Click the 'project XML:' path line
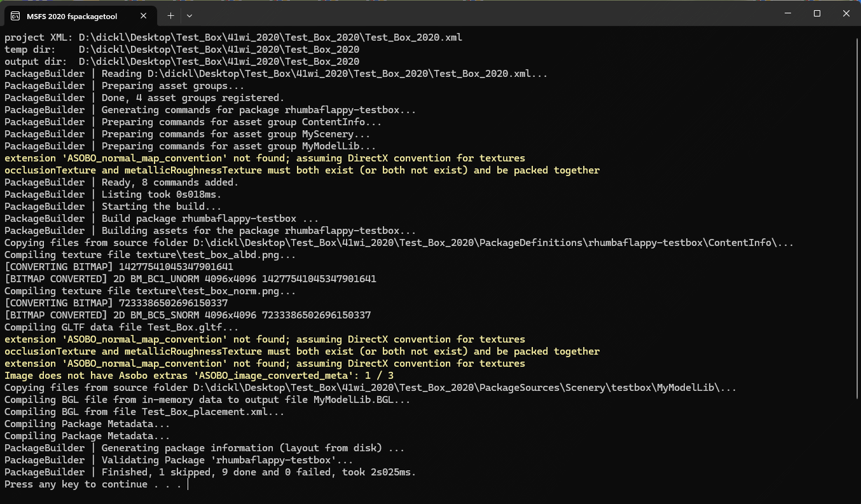This screenshot has height=504, width=861. pyautogui.click(x=233, y=37)
